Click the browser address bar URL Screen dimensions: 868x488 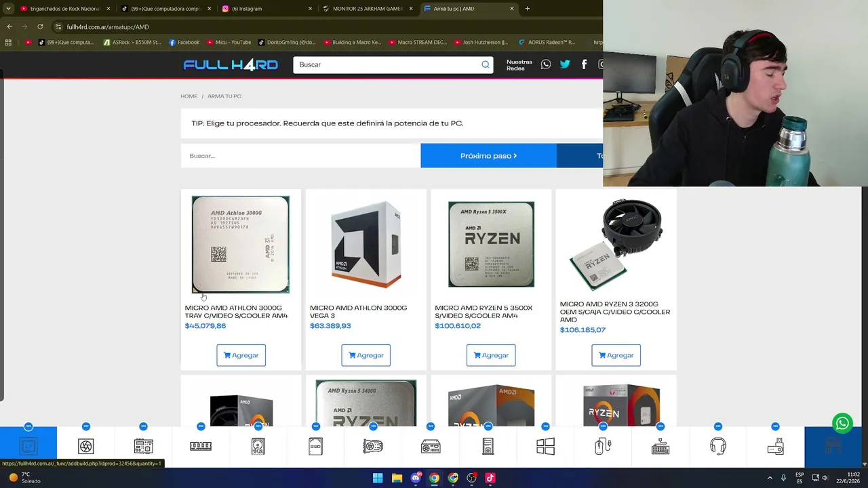pos(108,27)
